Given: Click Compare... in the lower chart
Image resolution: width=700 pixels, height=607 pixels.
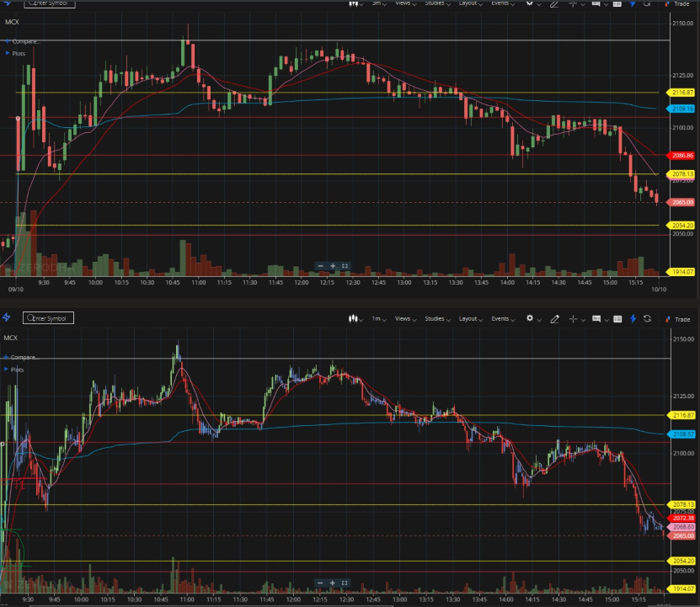Looking at the screenshot, I should tap(24, 358).
